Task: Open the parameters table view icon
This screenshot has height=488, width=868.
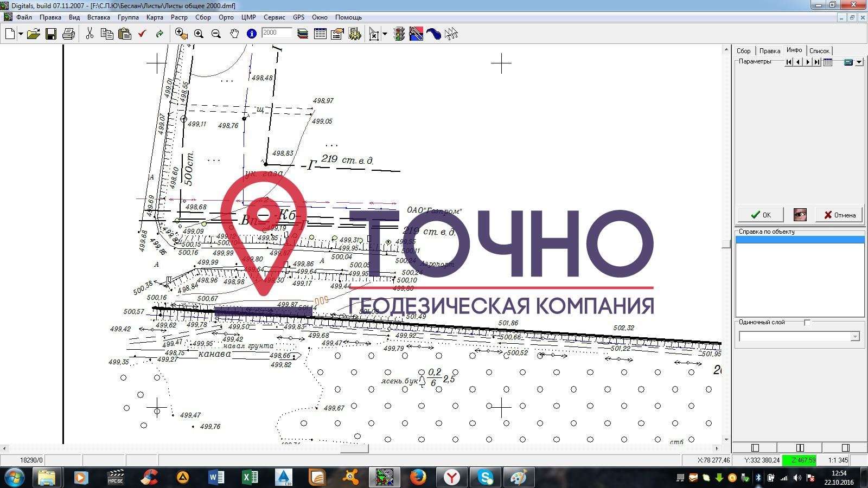Action: 828,62
